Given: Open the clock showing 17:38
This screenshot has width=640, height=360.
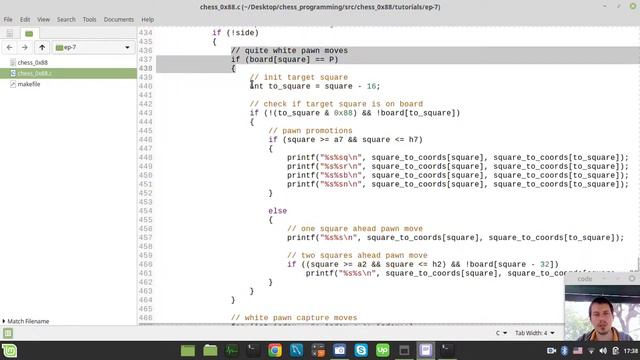Looking at the screenshot, I should pyautogui.click(x=631, y=351).
